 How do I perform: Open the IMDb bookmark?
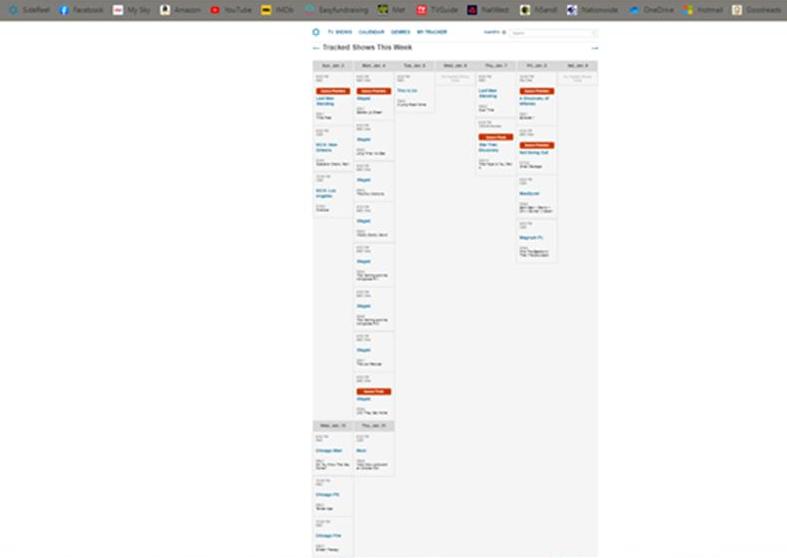278,10
